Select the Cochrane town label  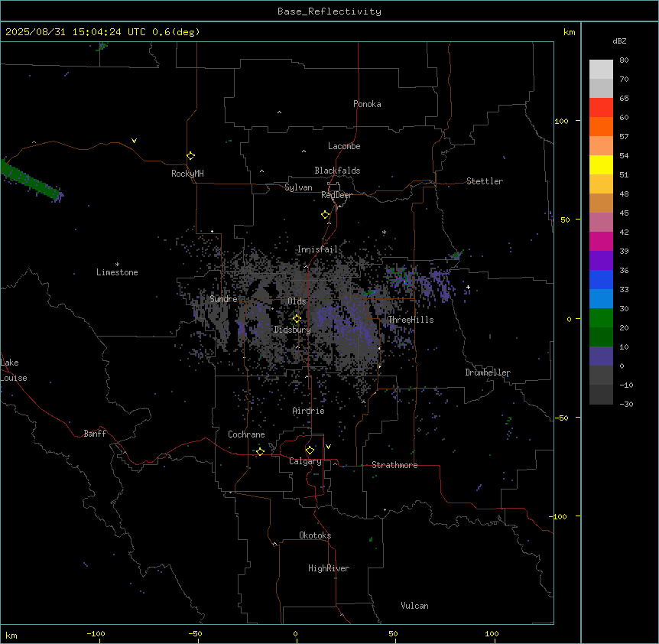coord(246,434)
